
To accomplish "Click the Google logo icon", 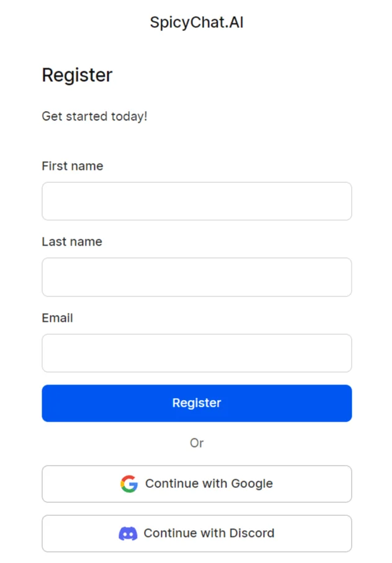I will coord(129,484).
